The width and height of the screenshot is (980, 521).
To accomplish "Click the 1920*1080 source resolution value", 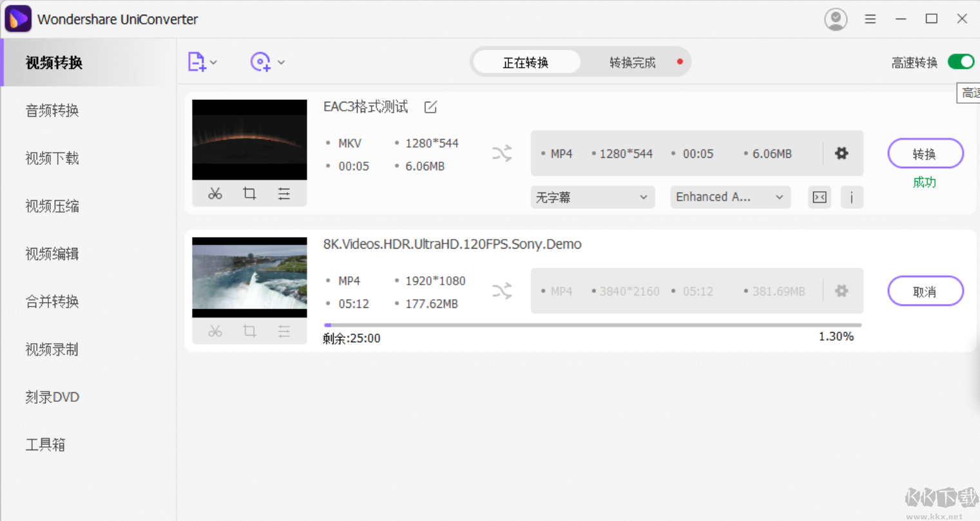I will click(436, 281).
